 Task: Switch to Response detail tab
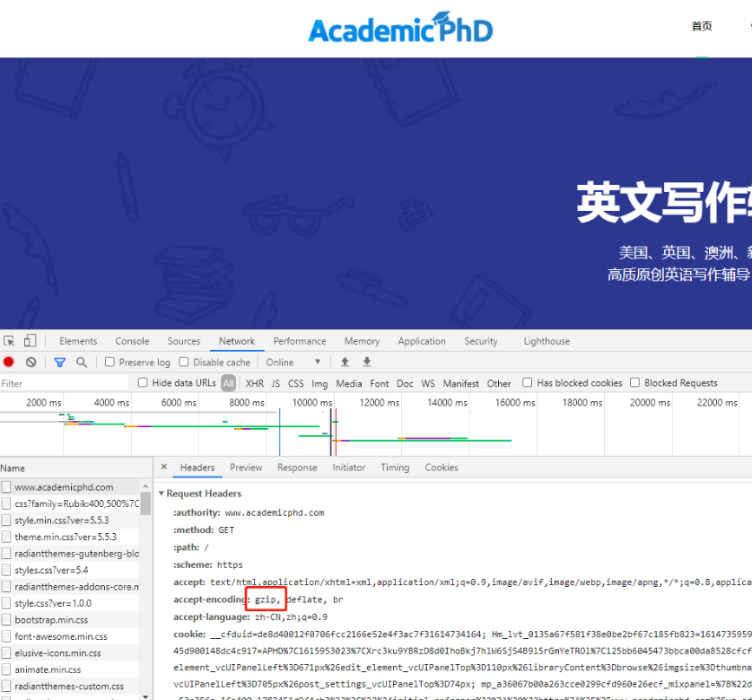coord(297,468)
